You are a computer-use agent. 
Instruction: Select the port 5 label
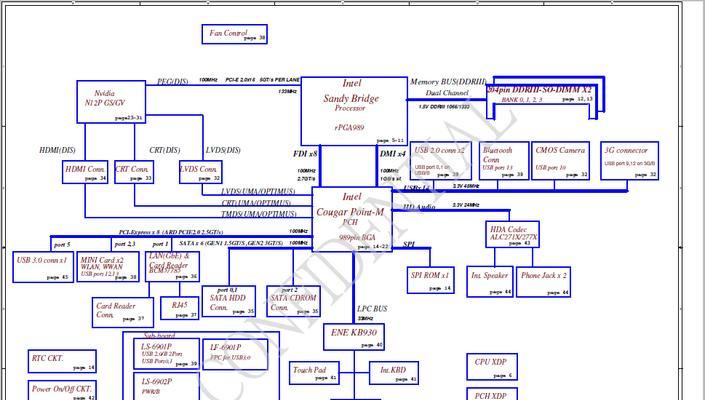tap(62, 245)
